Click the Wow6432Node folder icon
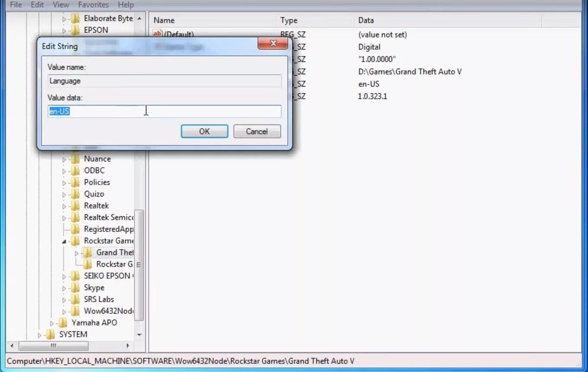Screen dimensions: 588x372 75,311
